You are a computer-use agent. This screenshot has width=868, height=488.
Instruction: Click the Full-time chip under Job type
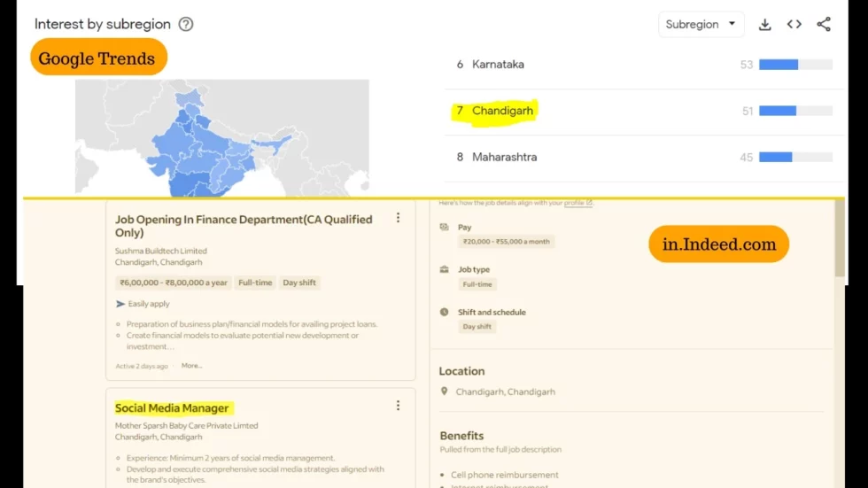(477, 284)
